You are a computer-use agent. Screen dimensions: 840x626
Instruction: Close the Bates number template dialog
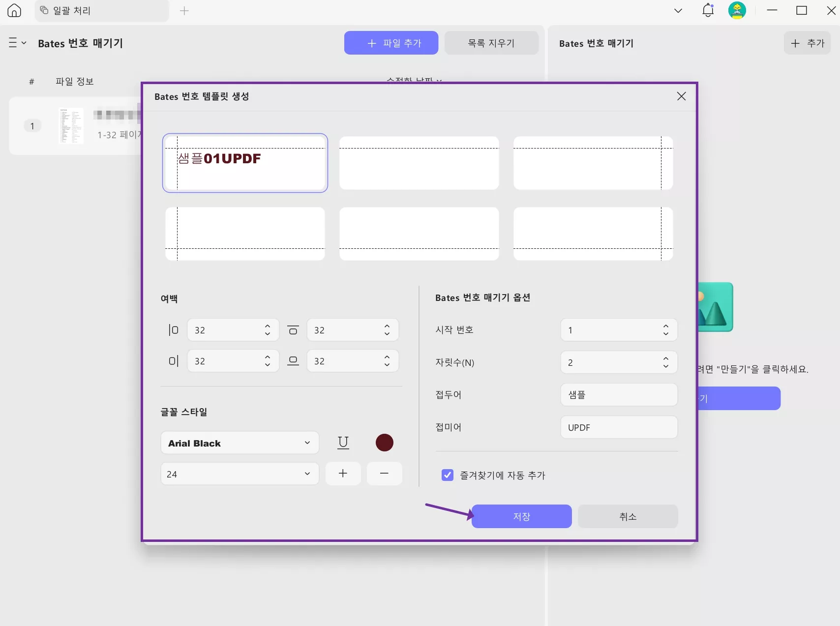pyautogui.click(x=681, y=96)
